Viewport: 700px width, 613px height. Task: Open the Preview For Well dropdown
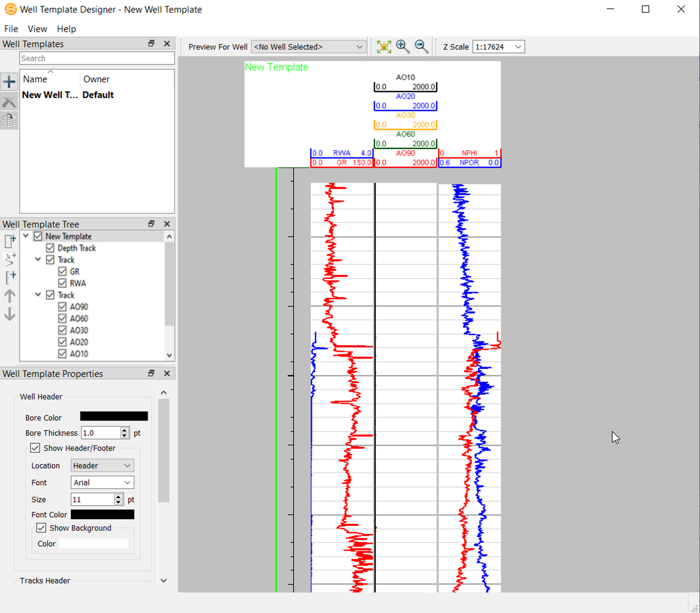click(308, 47)
